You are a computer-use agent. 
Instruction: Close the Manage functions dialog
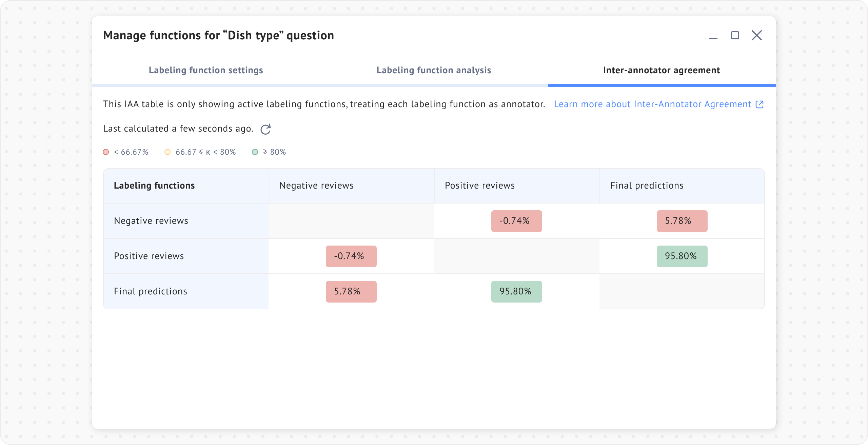pos(756,35)
